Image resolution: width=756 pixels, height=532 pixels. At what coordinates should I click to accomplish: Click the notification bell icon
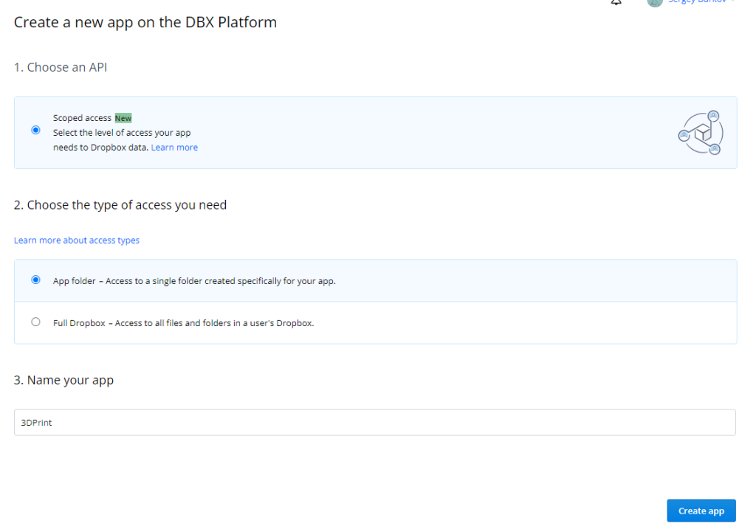[x=616, y=3]
